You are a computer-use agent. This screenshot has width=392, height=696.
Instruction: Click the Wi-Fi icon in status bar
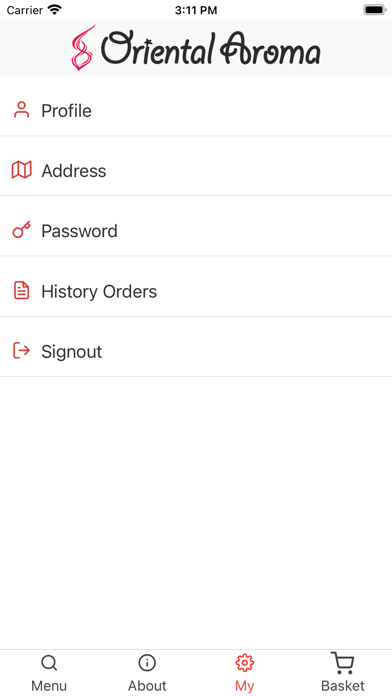55,10
